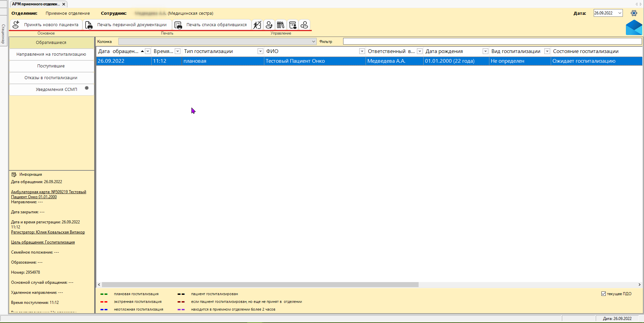Screen dimensions: 644x323
Task: Click the 01.01.2000 (22 года) cell
Action: click(x=456, y=61)
